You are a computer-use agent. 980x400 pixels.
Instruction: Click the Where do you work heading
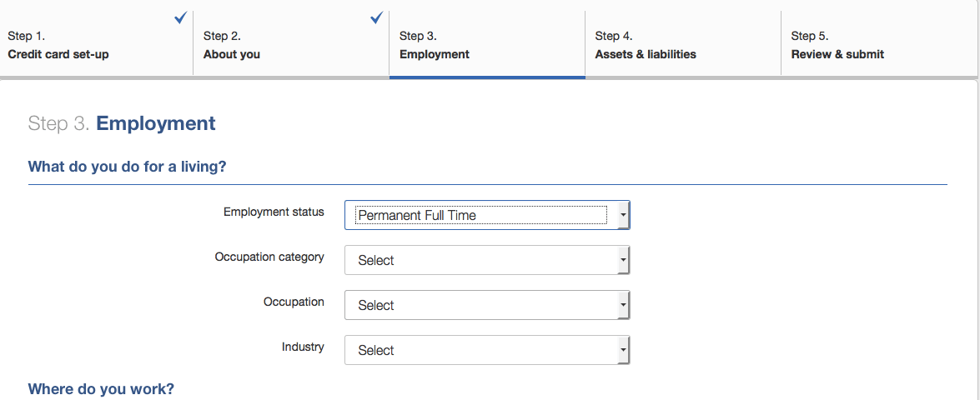click(x=101, y=389)
